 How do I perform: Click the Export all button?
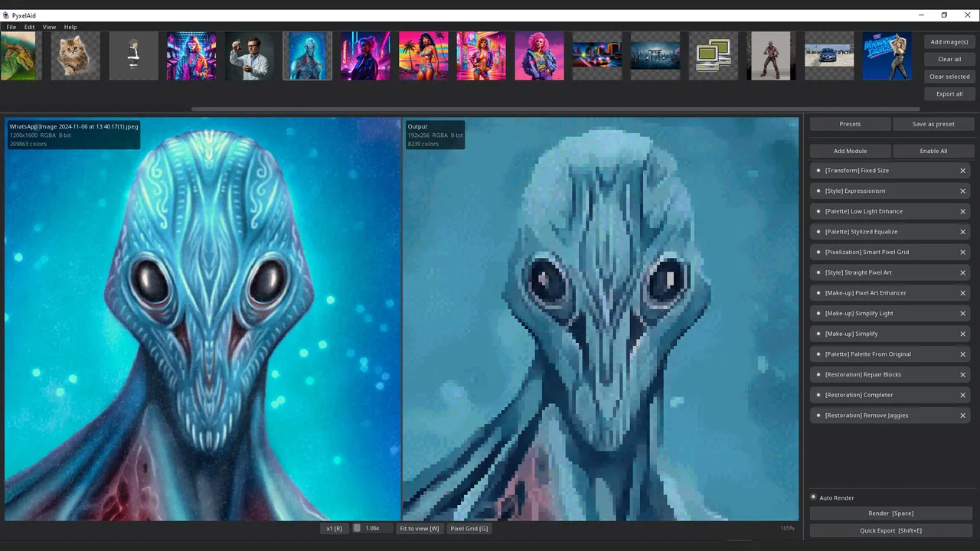(x=949, y=93)
